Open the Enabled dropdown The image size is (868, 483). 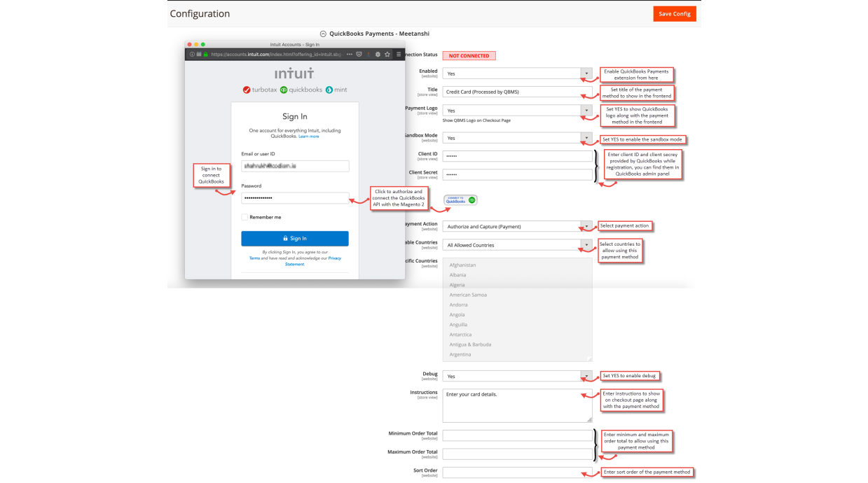click(x=518, y=73)
